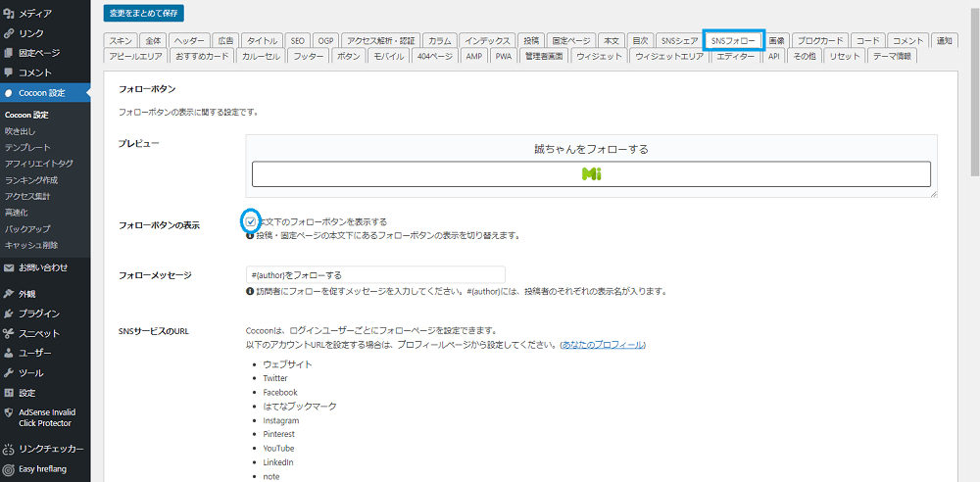The height and width of the screenshot is (482, 980).
Task: Click the shield icon for AdSense Invalid Click Protector
Action: 8,412
